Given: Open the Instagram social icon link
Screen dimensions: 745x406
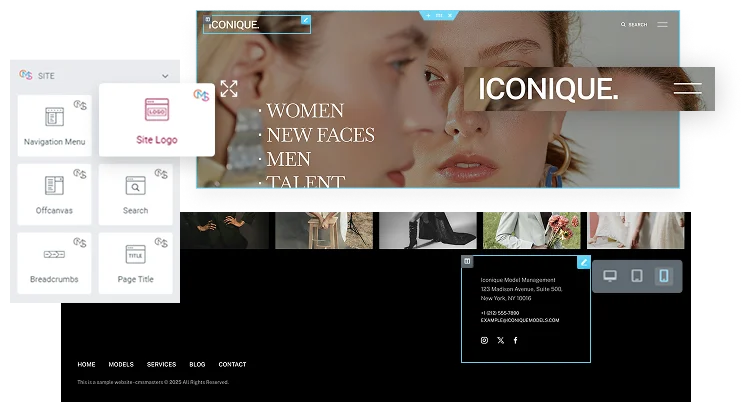Looking at the screenshot, I should pos(484,340).
